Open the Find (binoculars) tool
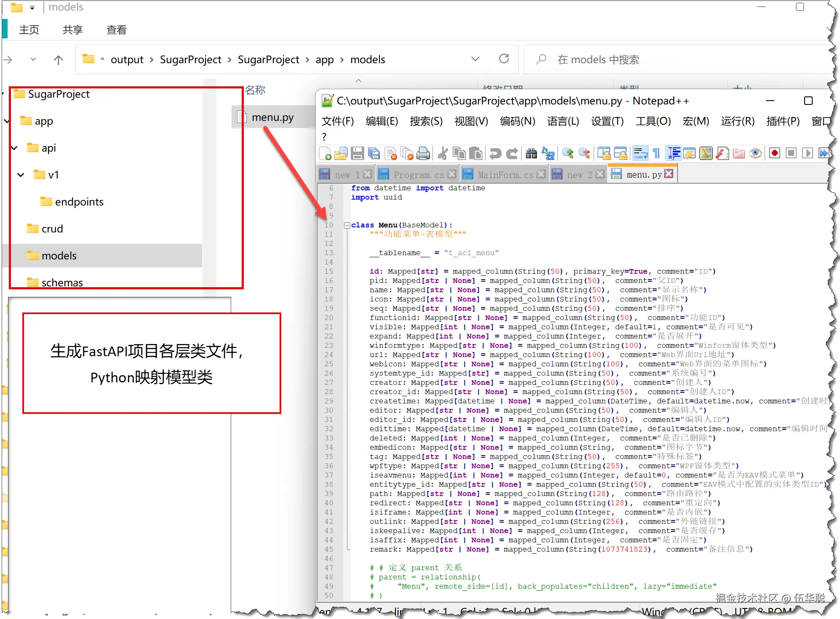 531,154
